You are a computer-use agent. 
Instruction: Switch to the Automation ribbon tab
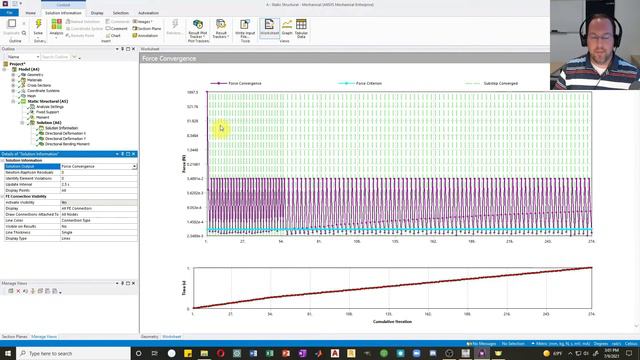pos(148,13)
